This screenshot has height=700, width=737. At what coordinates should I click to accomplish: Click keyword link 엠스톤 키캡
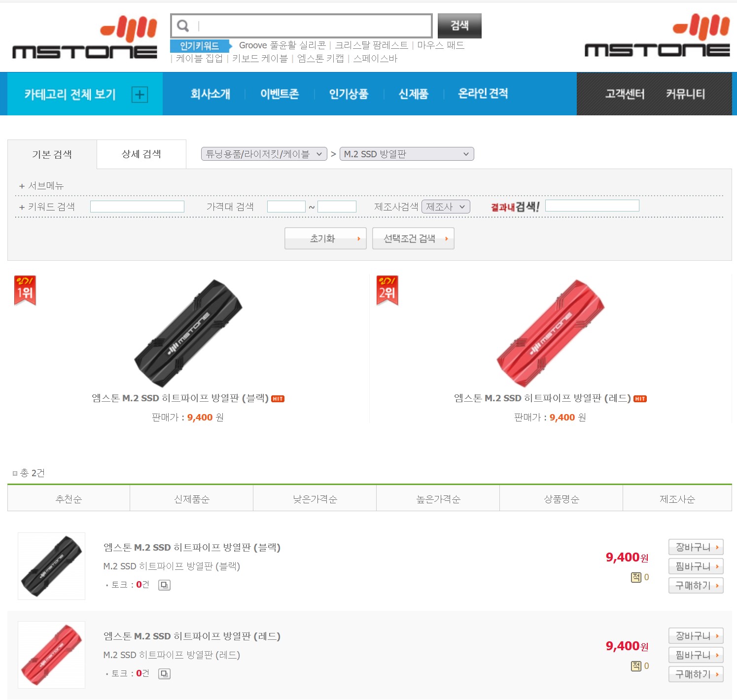(x=320, y=59)
